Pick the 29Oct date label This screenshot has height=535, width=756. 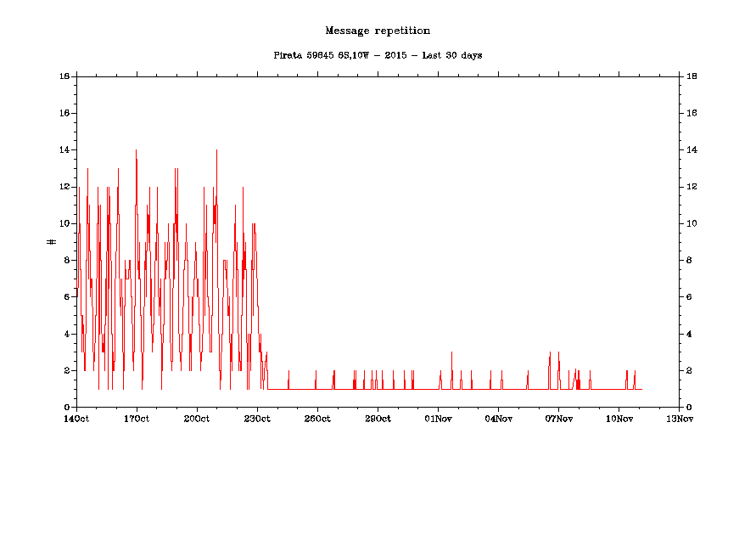tap(378, 418)
